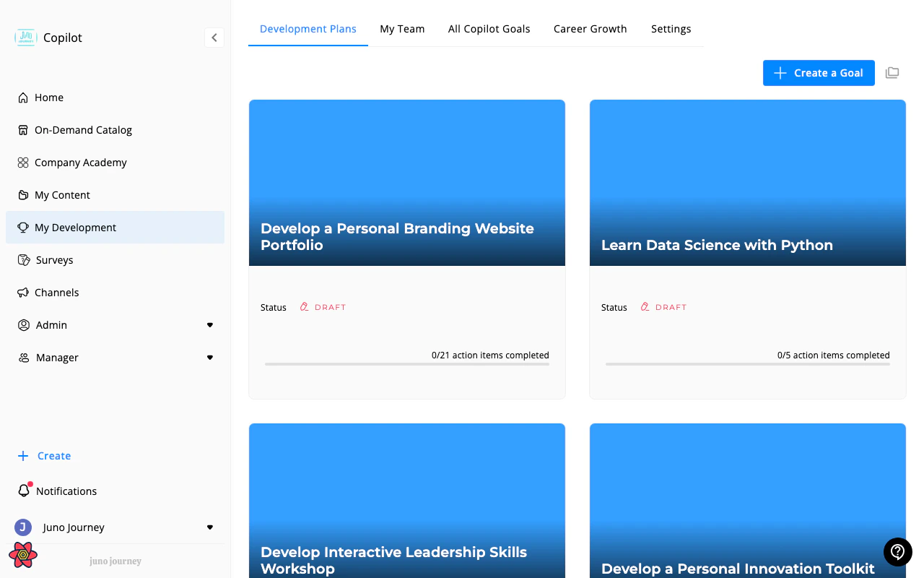The image size is (924, 578).
Task: Click the 0/5 action items completed text
Action: pyautogui.click(x=834, y=355)
